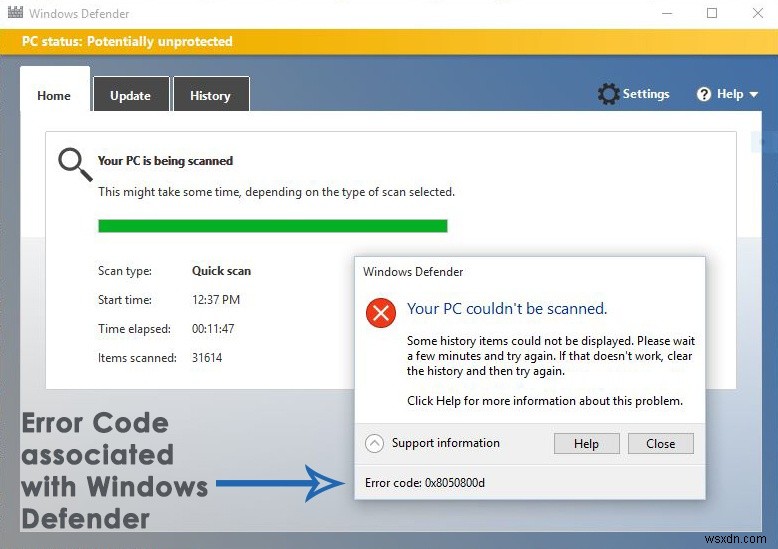Click "Some history items could not be displayed" message
Viewport: 778px width, 549px height.
pyautogui.click(x=551, y=356)
